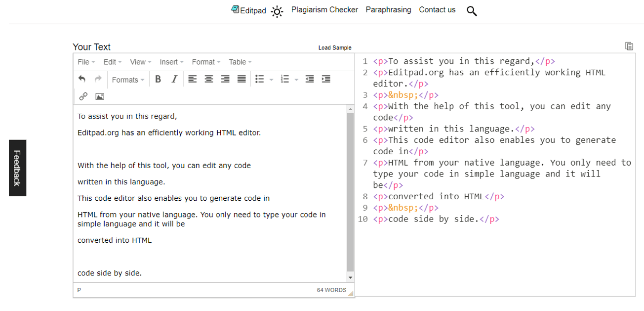
Task: Toggle dark mode with the sun icon
Action: click(x=277, y=11)
